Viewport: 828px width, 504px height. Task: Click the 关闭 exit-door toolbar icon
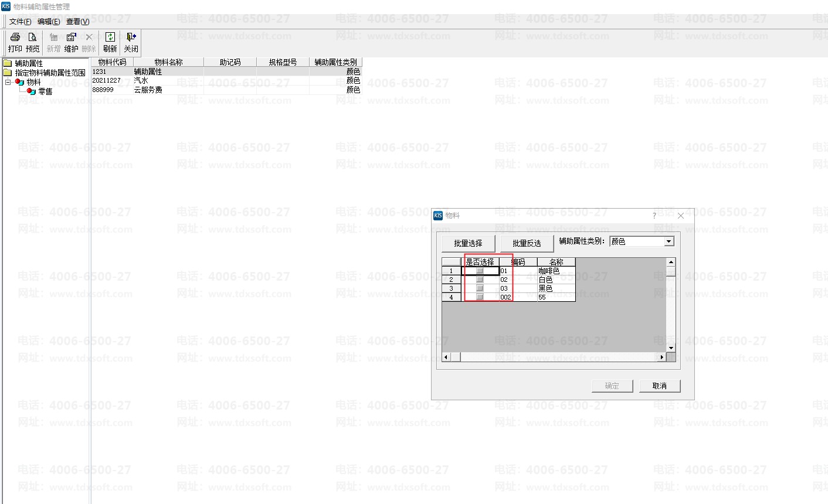(131, 43)
